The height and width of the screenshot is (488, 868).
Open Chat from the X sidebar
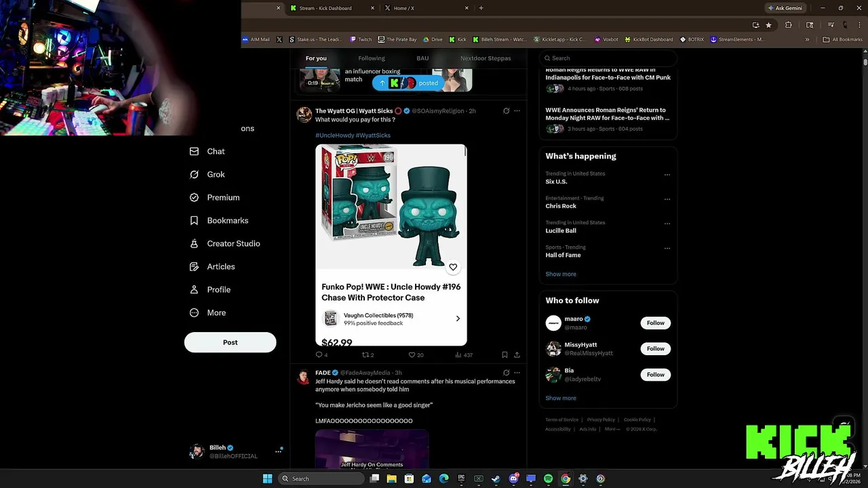(208, 151)
